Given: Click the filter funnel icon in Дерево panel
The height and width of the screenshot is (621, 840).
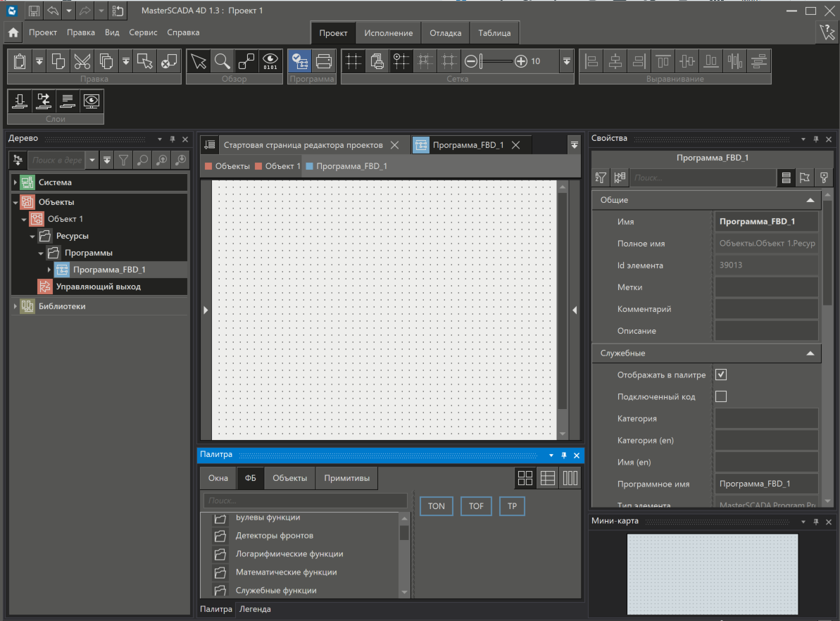Looking at the screenshot, I should 123,160.
